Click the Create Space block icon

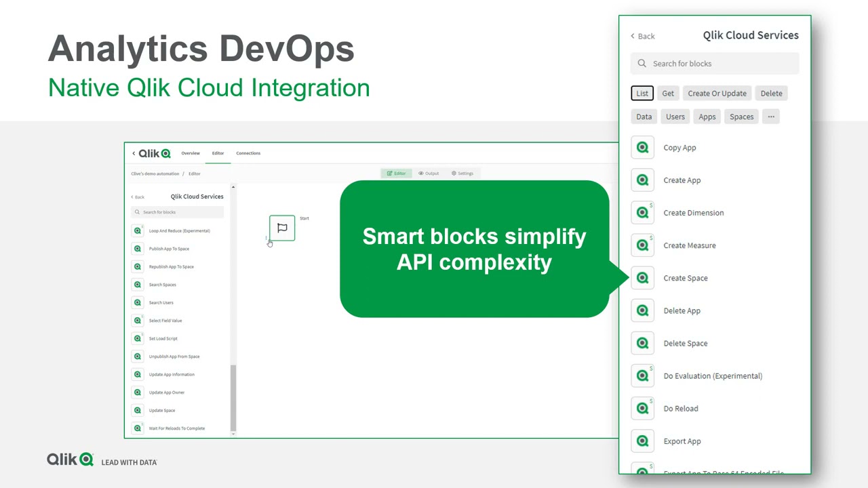[642, 278]
